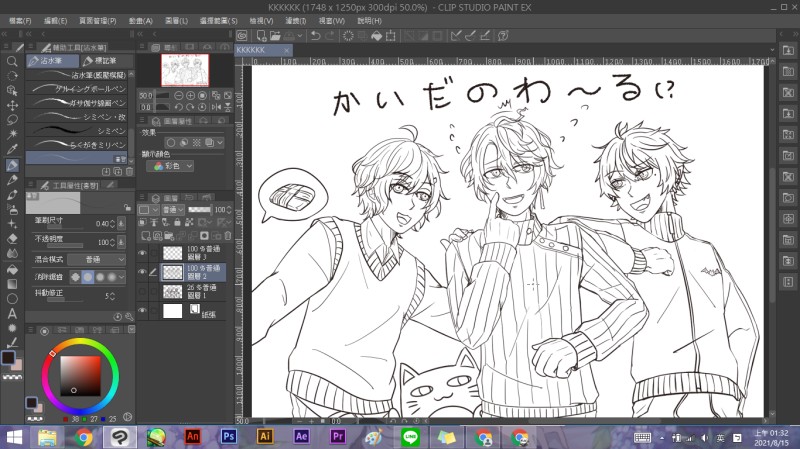Hide 圖層 3 with its eye icon
This screenshot has width=800, height=449.
(x=142, y=253)
